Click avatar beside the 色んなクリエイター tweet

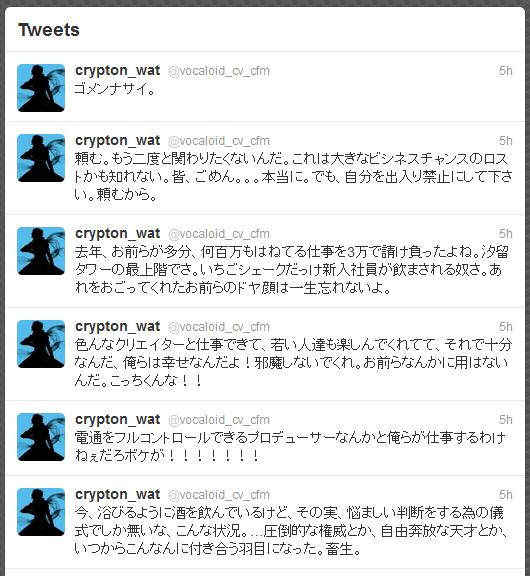[41, 344]
